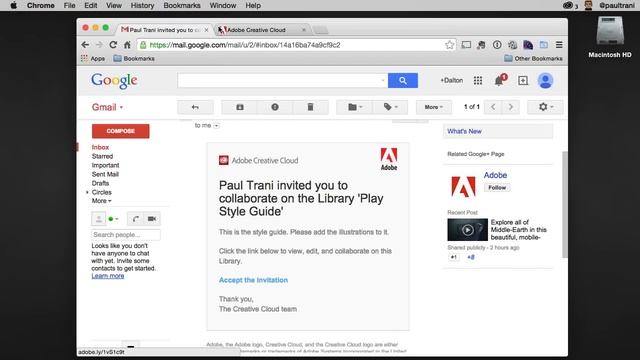Open the Labels tag dropdown
This screenshot has height=360, width=640.
390,107
